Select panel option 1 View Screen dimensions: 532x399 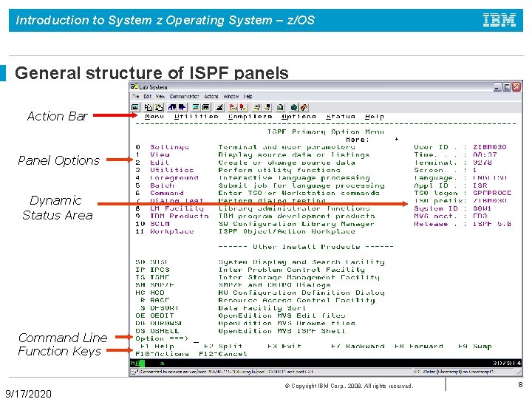pyautogui.click(x=152, y=154)
